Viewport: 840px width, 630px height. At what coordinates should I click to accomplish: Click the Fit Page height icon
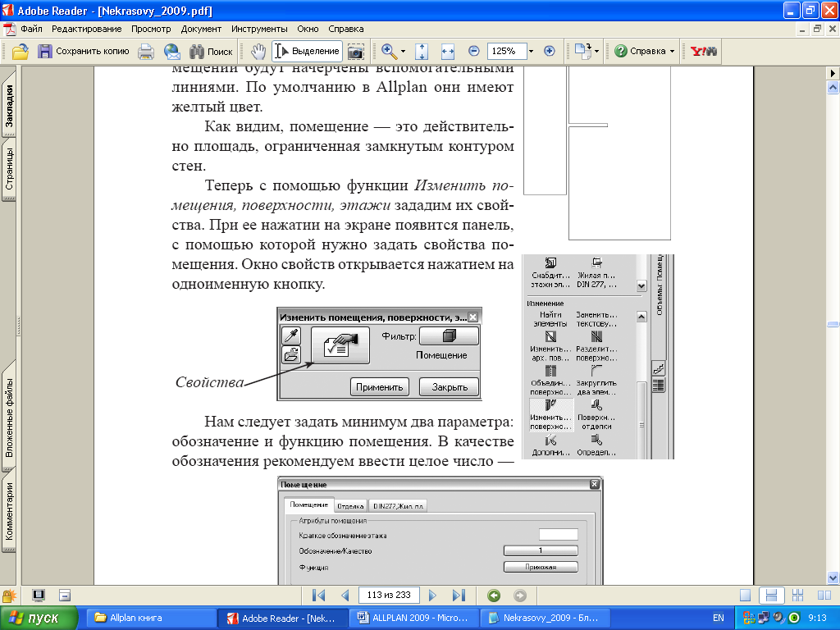tap(422, 52)
